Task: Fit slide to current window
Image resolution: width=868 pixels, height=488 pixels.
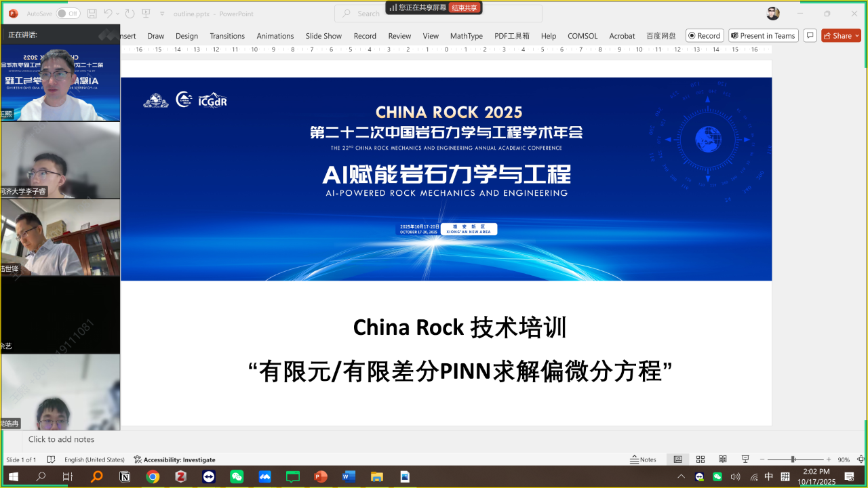Action: click(861, 460)
